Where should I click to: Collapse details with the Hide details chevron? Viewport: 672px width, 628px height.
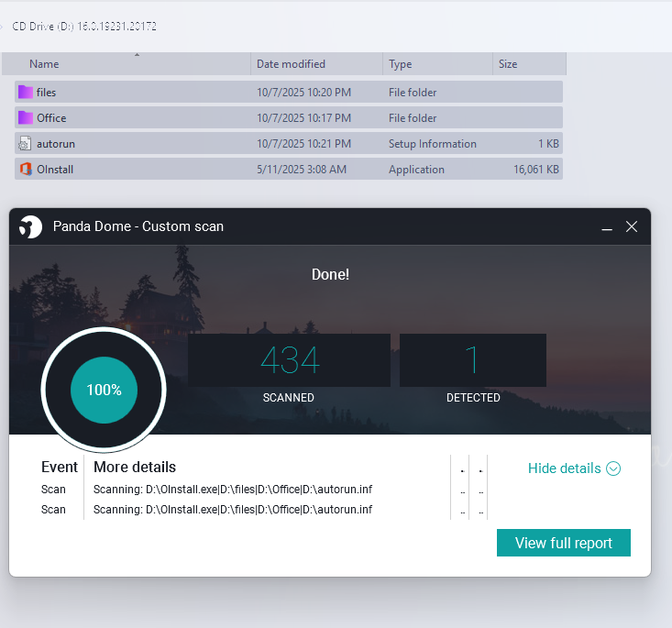[613, 468]
